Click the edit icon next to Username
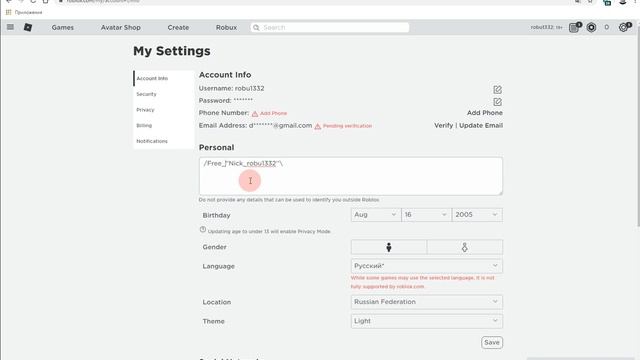The image size is (640, 360). coord(497,89)
